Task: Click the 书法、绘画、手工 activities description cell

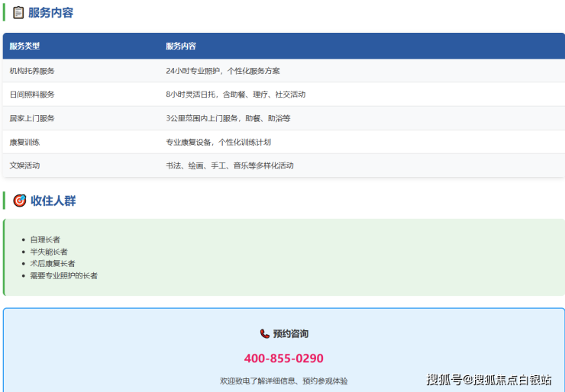Action: (x=229, y=165)
